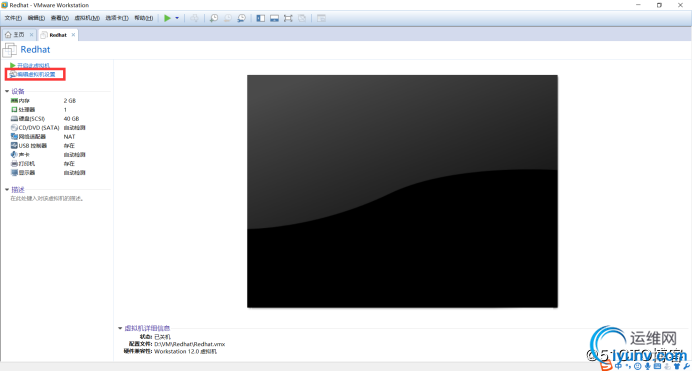This screenshot has height=372, width=693.
Task: Open the power options dropdown arrow
Action: [x=177, y=18]
